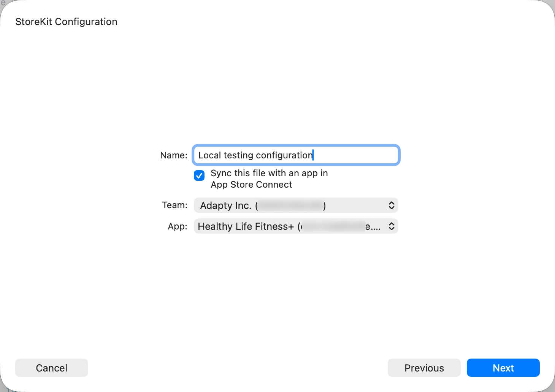Click the up-down chevron on App selector
Image resolution: width=555 pixels, height=392 pixels.
[x=391, y=226]
